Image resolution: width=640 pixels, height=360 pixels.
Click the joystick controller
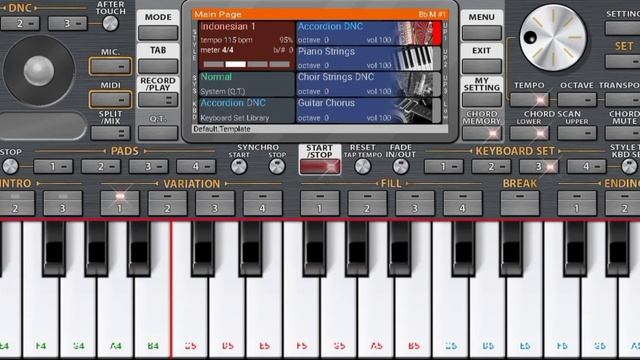(39, 71)
